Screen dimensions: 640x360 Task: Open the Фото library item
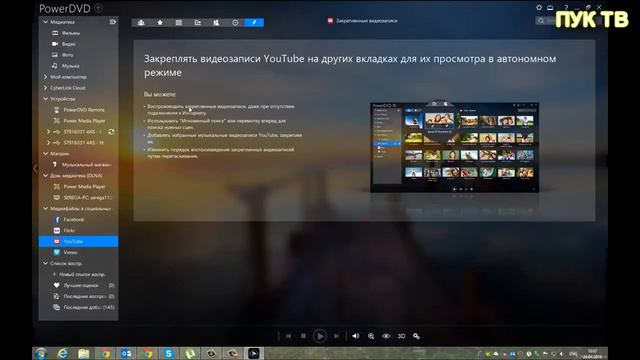pos(68,55)
